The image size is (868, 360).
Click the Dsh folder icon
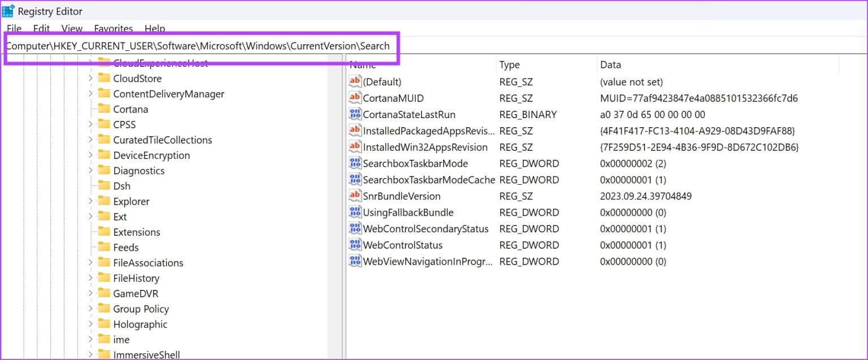point(103,185)
